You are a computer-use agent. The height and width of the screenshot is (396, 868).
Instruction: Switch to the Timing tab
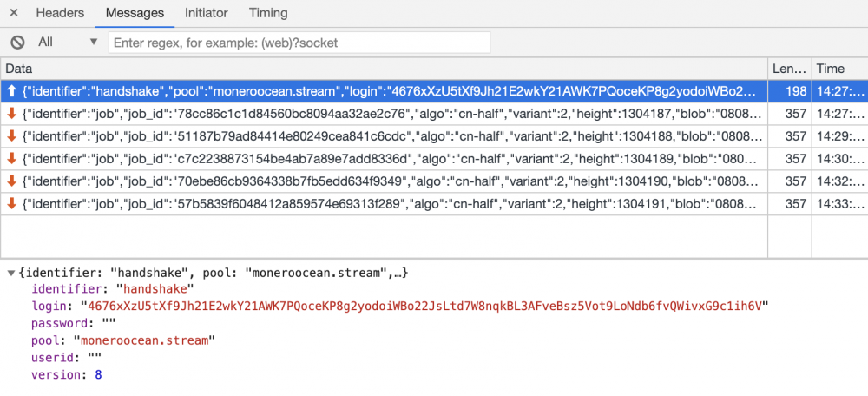268,13
